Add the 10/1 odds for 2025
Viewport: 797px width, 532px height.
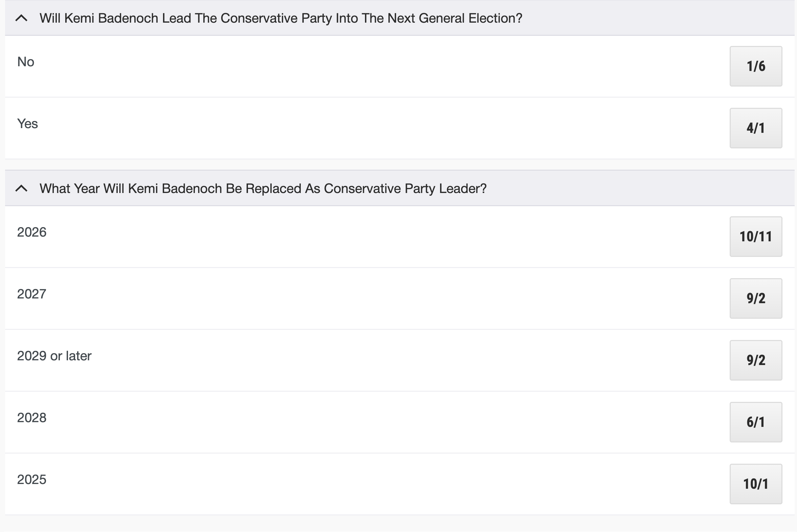(x=756, y=484)
